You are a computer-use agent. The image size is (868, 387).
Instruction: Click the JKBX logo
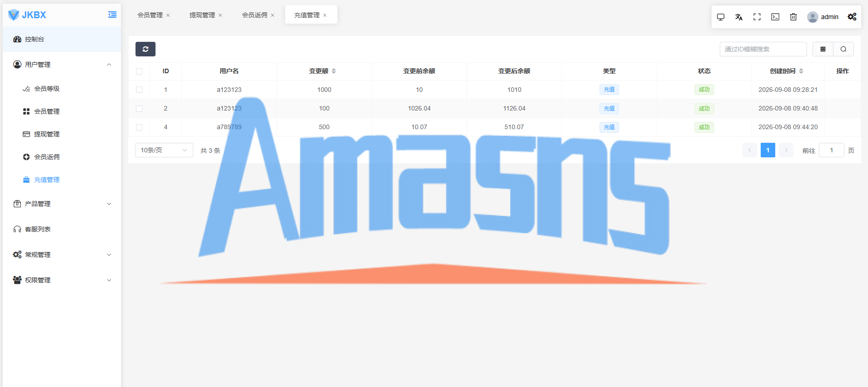coord(27,15)
